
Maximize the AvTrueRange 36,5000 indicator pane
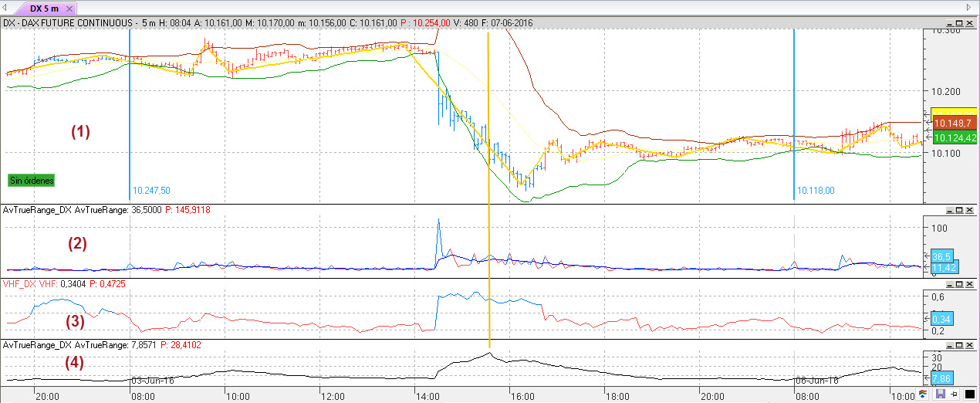click(958, 210)
